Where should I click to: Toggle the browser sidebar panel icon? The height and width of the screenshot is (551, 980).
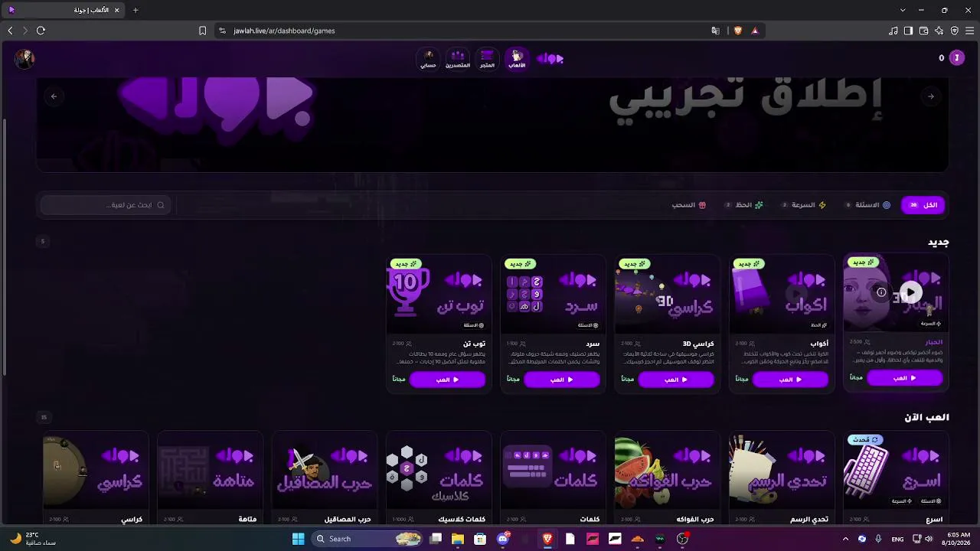click(x=908, y=31)
